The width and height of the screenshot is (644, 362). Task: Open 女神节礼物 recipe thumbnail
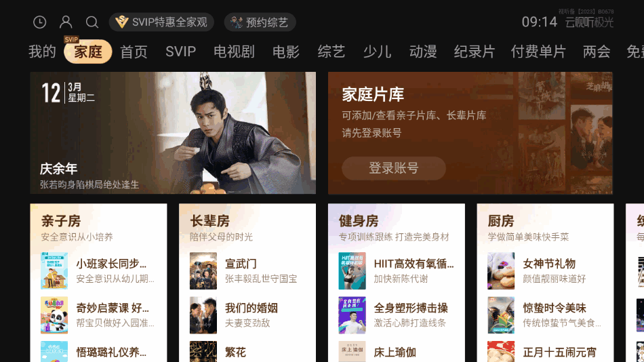click(x=501, y=270)
